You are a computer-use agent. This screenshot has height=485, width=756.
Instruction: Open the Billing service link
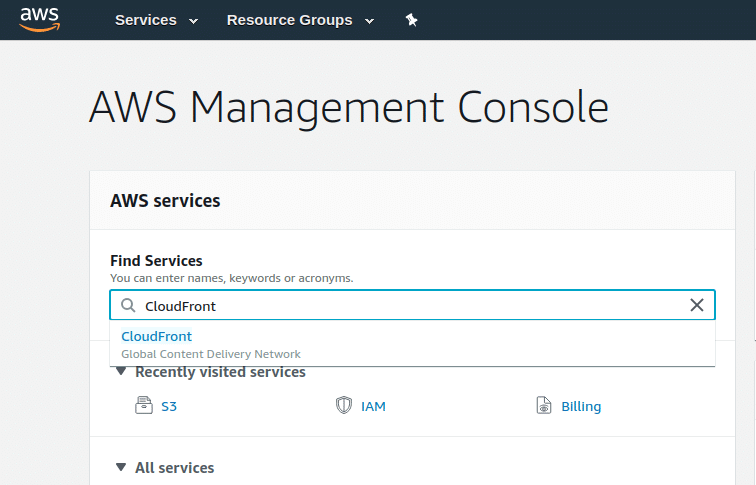[581, 406]
